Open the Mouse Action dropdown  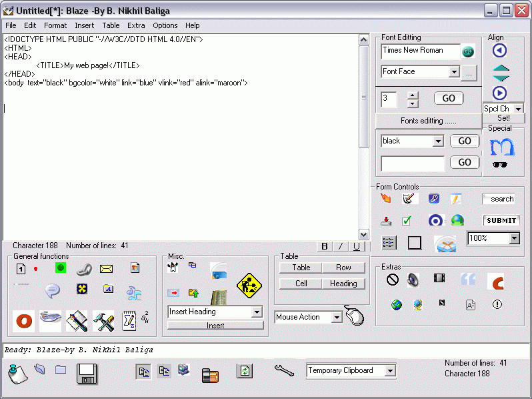tap(337, 317)
